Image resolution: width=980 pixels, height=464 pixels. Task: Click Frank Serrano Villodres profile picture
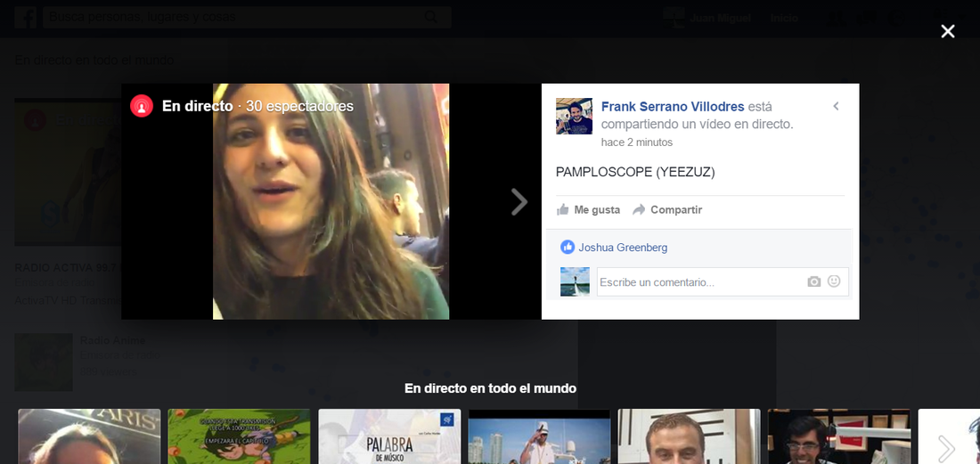(574, 116)
